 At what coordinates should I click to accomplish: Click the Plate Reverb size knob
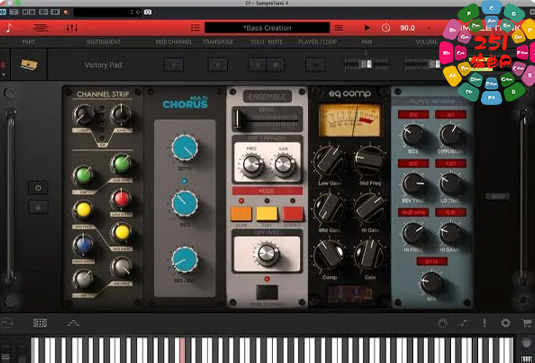coord(413,135)
